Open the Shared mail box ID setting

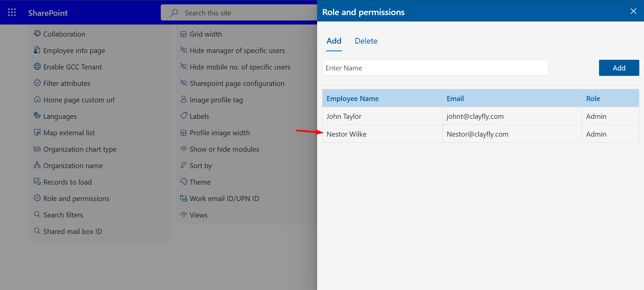pos(72,231)
